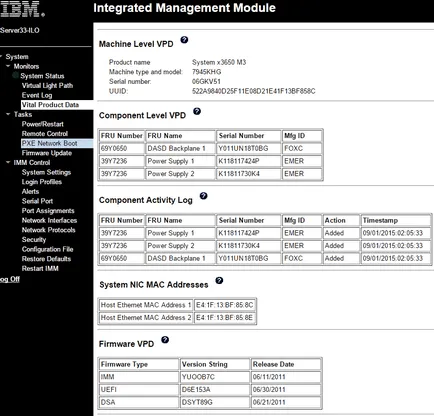Select PXE Network Boot in sidebar
This screenshot has height=416, width=434.
point(49,143)
